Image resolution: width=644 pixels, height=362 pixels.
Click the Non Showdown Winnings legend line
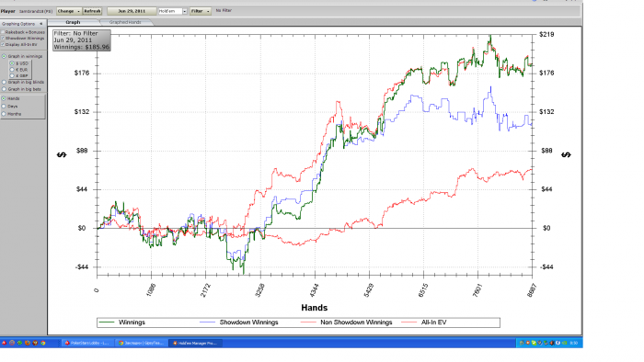pos(308,322)
